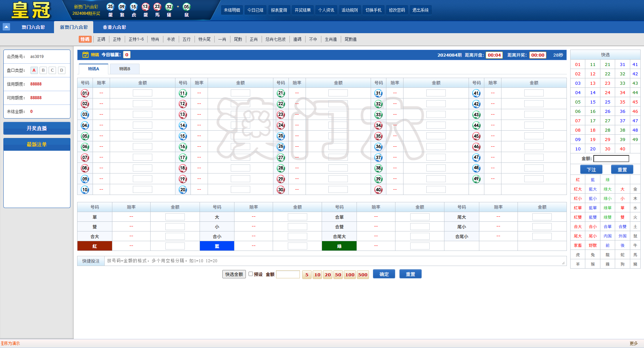
Task: Switch to the 香港六合彩 tab
Action: point(114,27)
